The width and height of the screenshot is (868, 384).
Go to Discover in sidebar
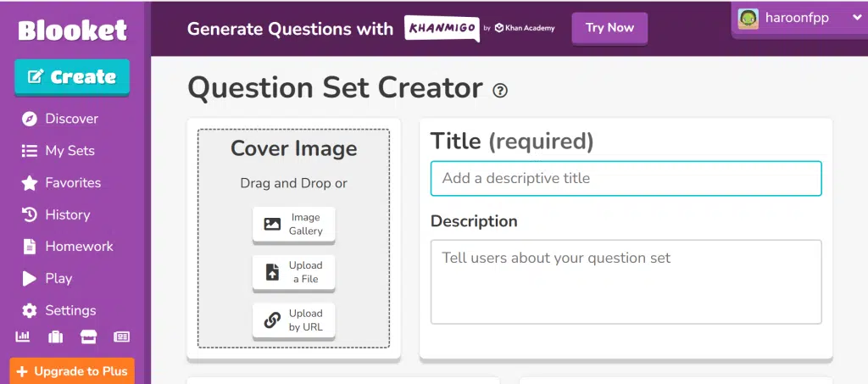click(71, 119)
